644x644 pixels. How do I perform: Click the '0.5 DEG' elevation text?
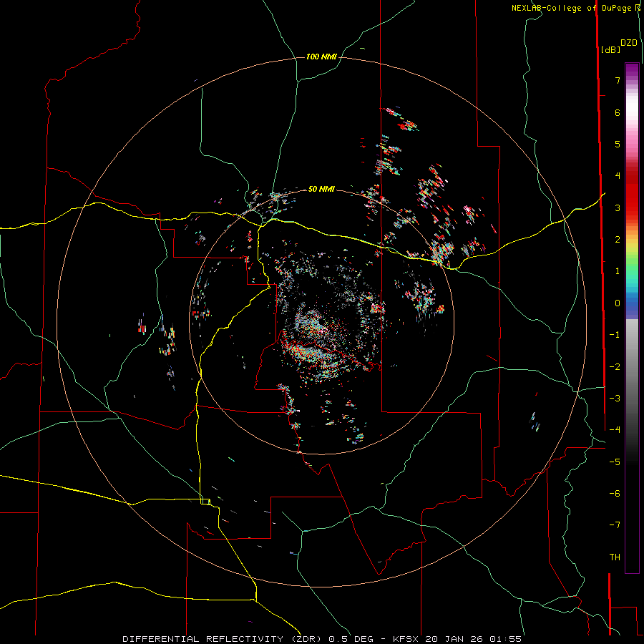351,639
